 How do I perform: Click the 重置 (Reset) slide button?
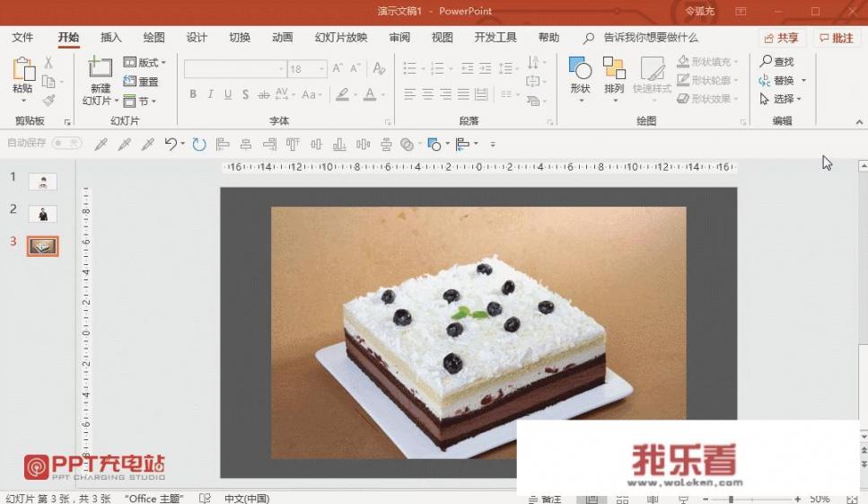(141, 82)
